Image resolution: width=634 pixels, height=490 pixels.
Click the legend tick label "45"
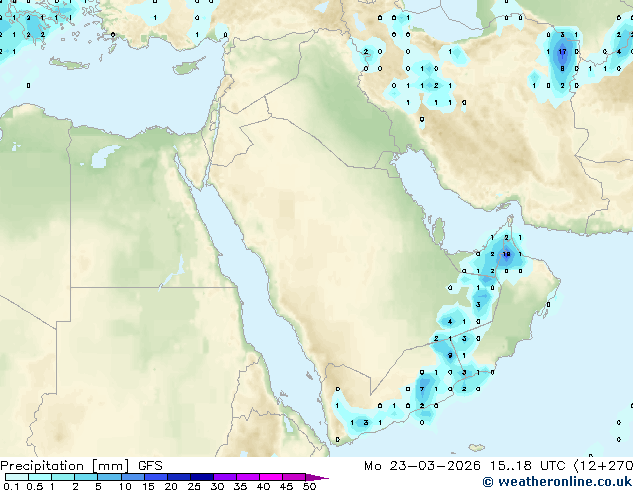point(286,486)
